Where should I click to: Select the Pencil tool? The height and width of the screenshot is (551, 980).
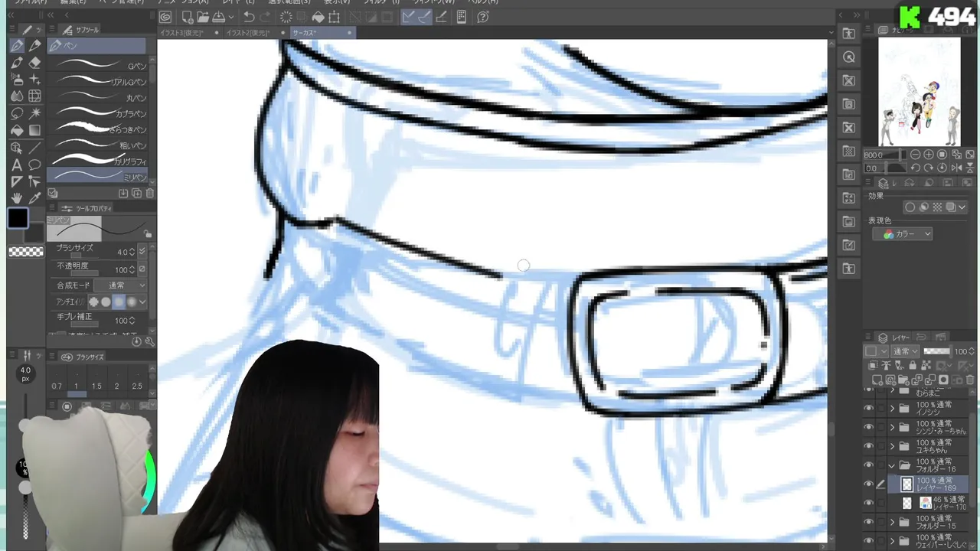(34, 46)
